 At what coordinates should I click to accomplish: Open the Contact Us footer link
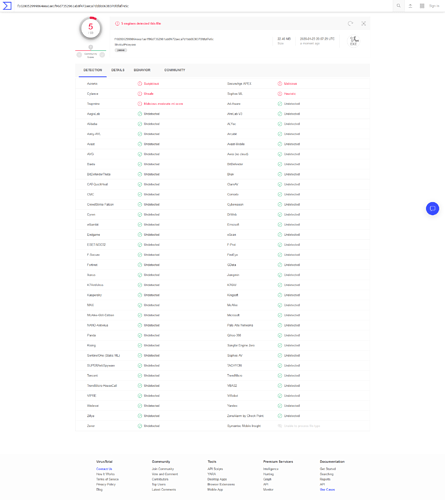(x=104, y=469)
